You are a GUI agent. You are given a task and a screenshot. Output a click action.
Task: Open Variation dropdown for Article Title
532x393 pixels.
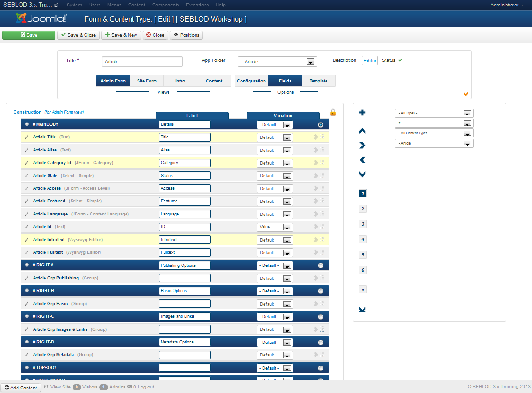click(275, 137)
